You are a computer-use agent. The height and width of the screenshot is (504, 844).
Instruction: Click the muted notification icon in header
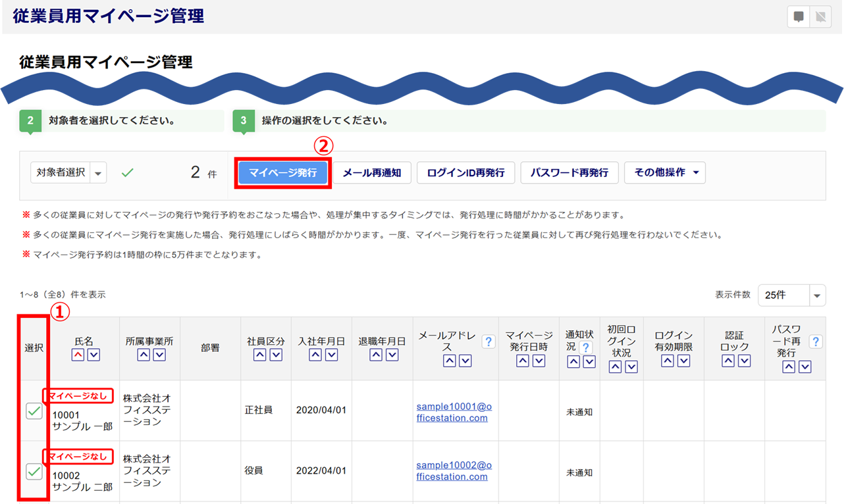(x=820, y=17)
